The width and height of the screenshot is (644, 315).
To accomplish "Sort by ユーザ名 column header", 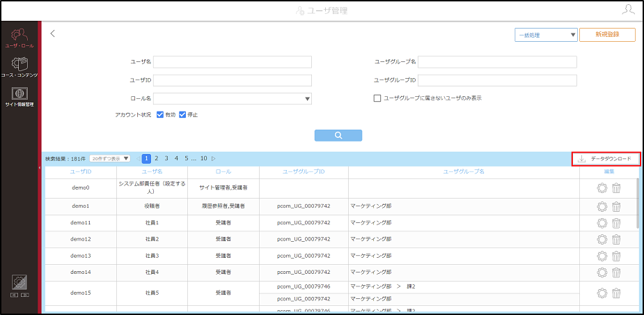I will click(152, 171).
